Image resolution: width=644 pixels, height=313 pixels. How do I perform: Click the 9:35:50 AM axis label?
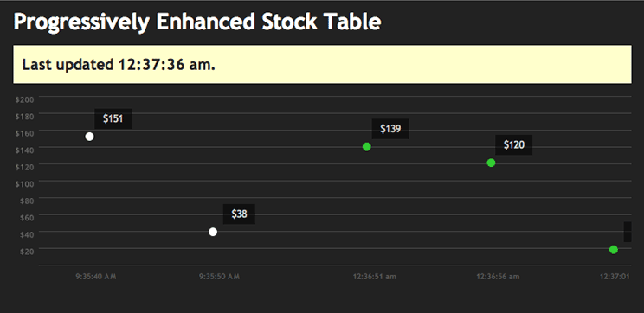[219, 277]
